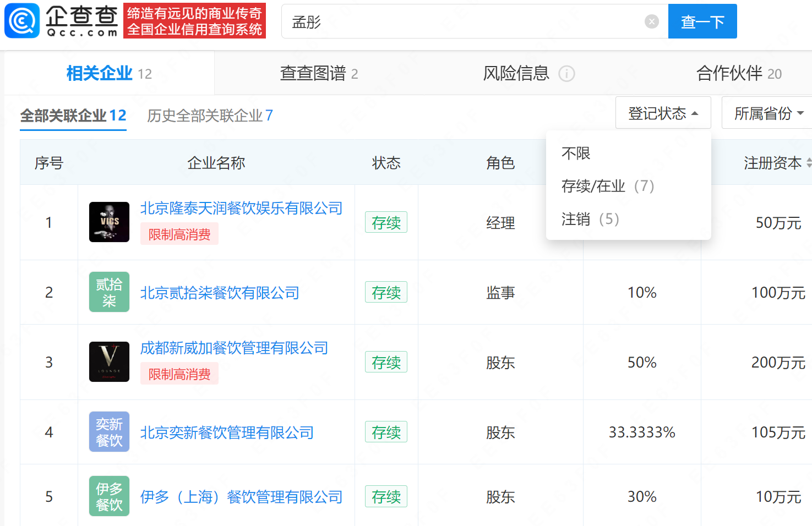Switch to the 风险信息 tab
The image size is (812, 526).
tap(516, 73)
